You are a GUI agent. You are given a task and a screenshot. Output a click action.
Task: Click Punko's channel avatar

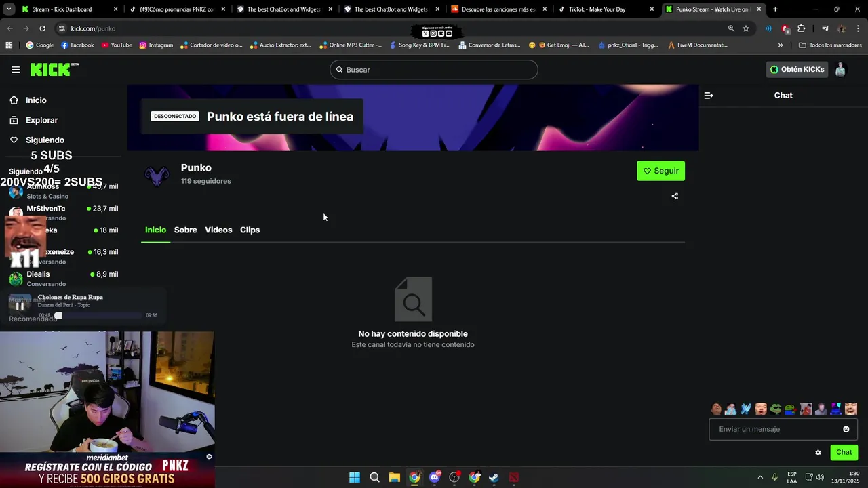pyautogui.click(x=157, y=176)
